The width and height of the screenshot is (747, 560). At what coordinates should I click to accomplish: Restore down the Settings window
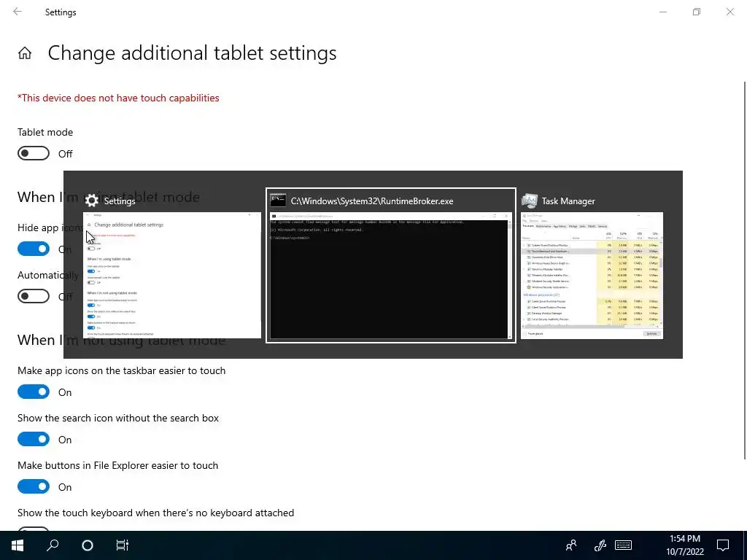pyautogui.click(x=697, y=12)
